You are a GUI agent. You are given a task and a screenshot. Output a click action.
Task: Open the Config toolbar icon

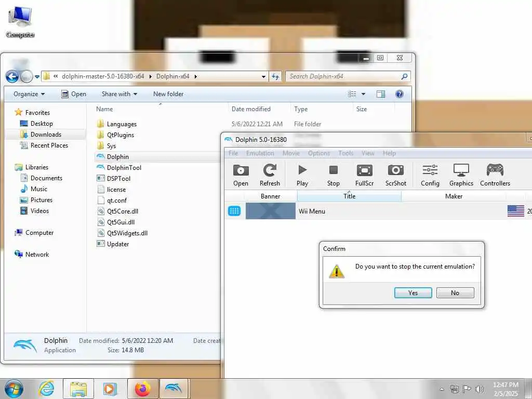pos(430,175)
